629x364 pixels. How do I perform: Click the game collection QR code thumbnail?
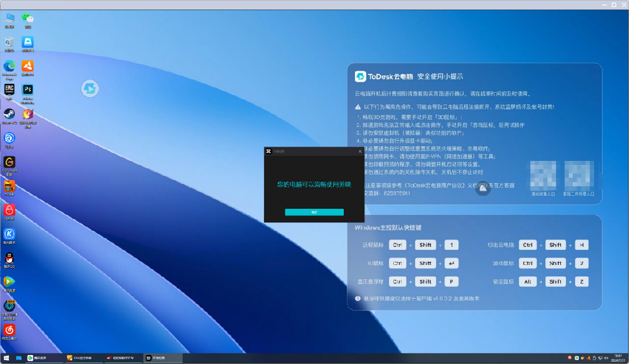tap(543, 176)
